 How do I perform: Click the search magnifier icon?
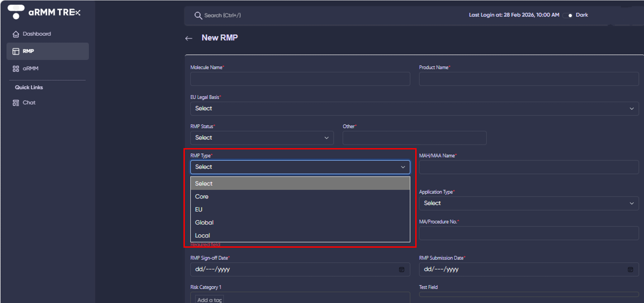tap(198, 15)
